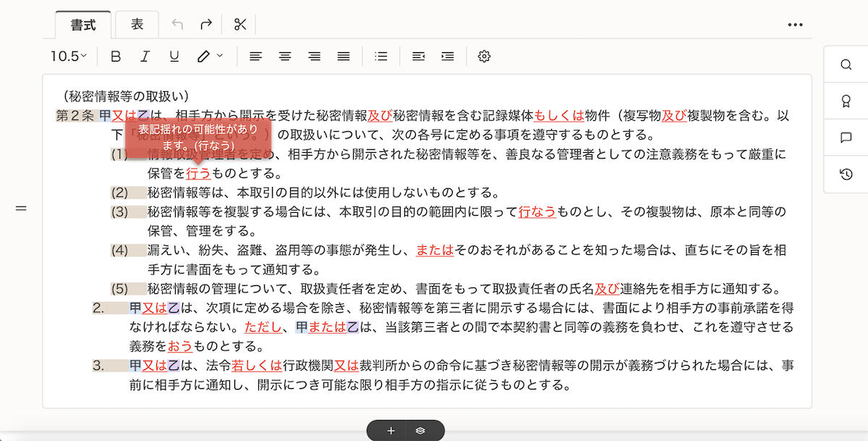Switch to the 書式 tab
The width and height of the screenshot is (868, 441).
point(83,25)
